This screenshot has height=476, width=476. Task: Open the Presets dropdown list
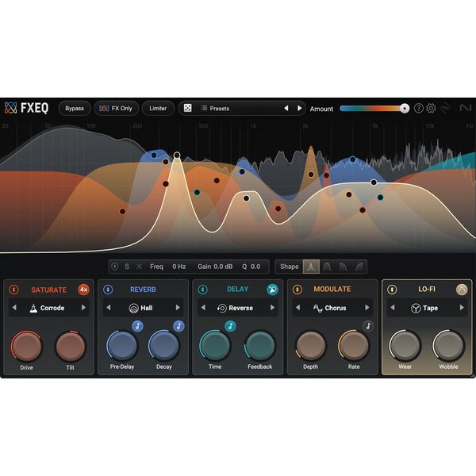coord(238,108)
